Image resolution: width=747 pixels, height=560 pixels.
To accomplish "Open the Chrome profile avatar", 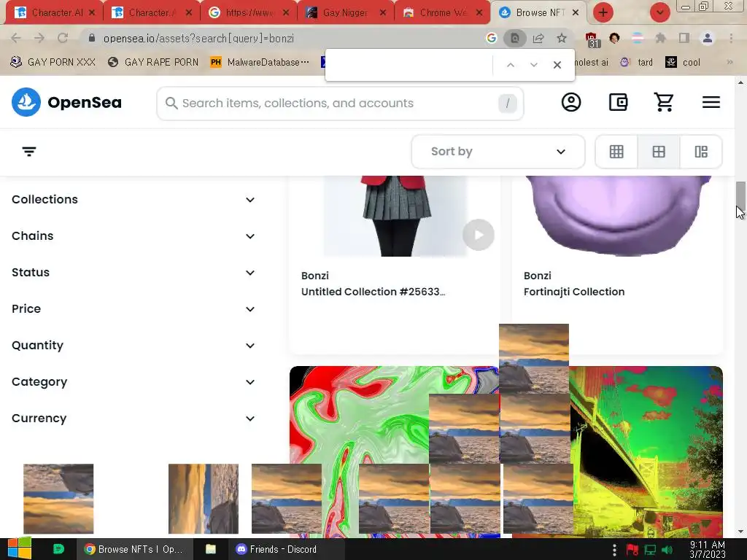I will [708, 38].
